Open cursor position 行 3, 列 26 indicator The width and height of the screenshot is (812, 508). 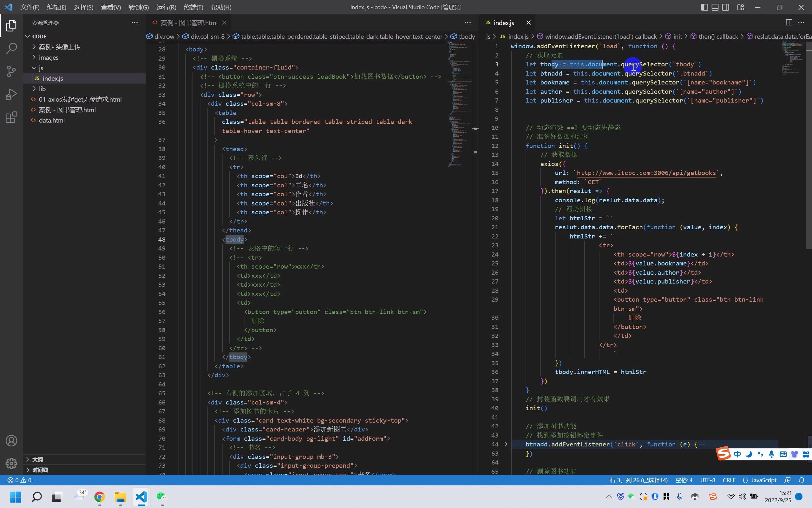click(638, 480)
